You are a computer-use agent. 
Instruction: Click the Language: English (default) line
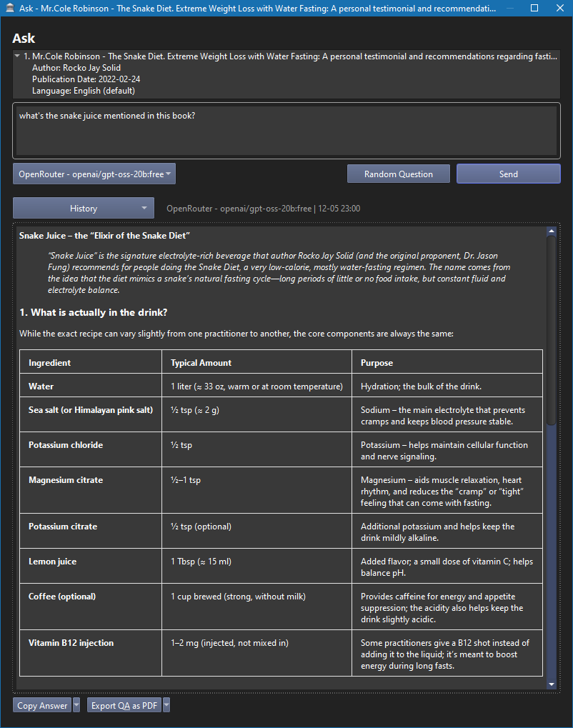pyautogui.click(x=83, y=91)
